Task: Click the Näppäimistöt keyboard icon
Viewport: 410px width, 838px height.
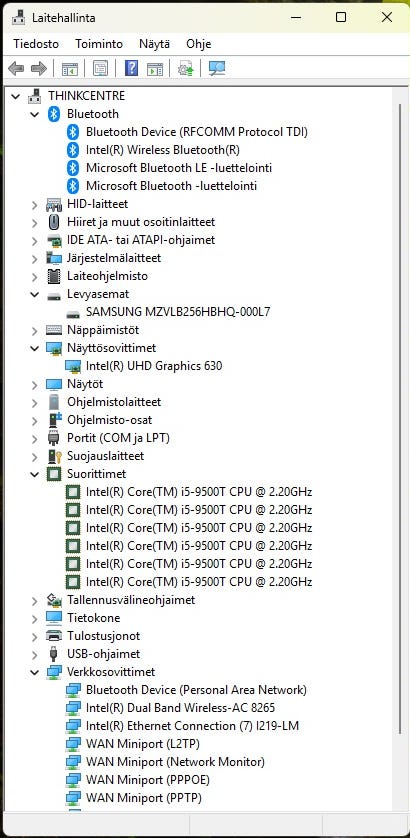Action: [54, 330]
